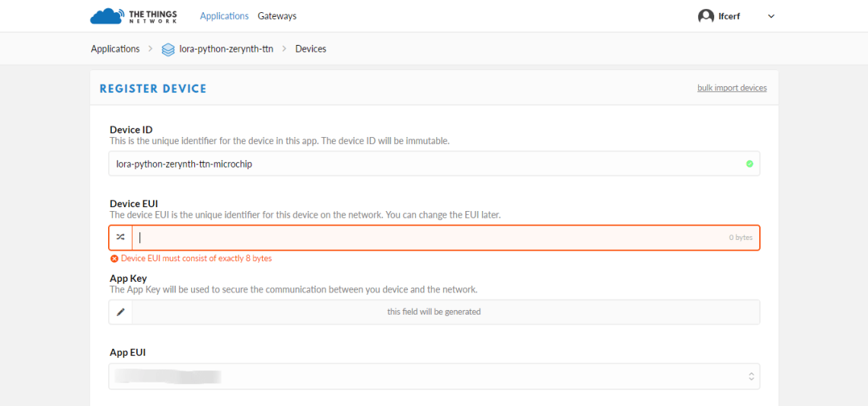Open the Devices breadcrumb

pyautogui.click(x=311, y=49)
